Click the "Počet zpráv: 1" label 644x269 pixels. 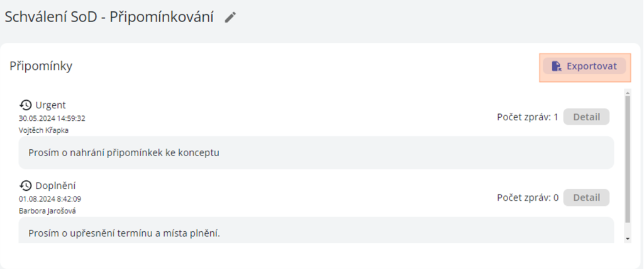click(x=527, y=117)
